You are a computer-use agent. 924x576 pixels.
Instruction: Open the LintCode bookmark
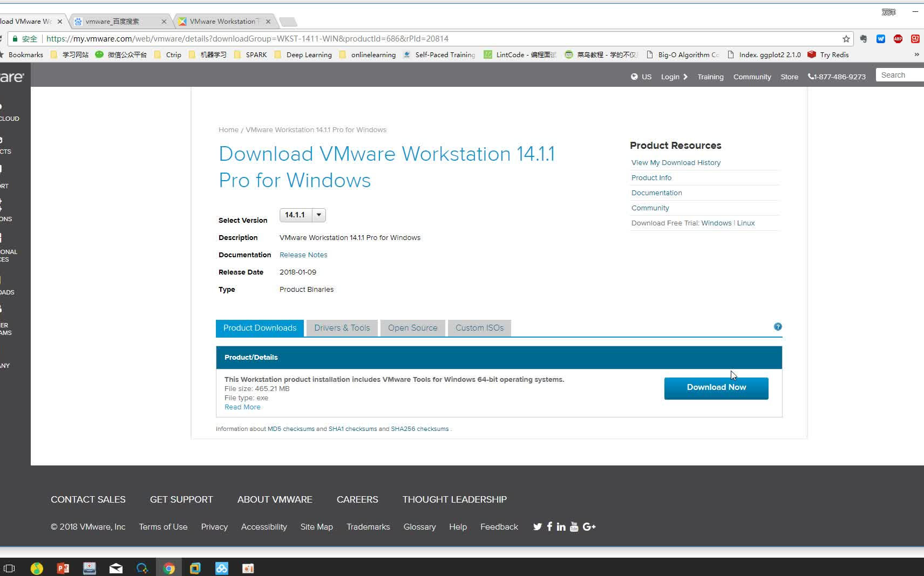point(520,54)
